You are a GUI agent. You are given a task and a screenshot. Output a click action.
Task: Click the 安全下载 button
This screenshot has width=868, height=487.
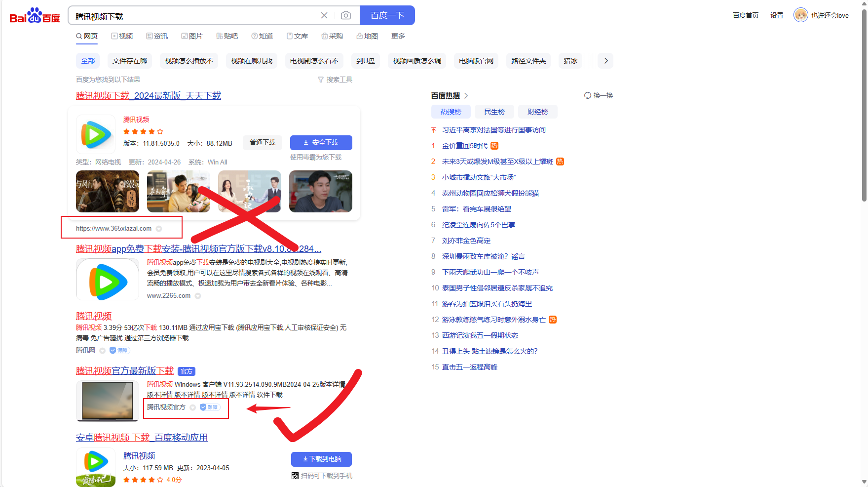click(321, 142)
